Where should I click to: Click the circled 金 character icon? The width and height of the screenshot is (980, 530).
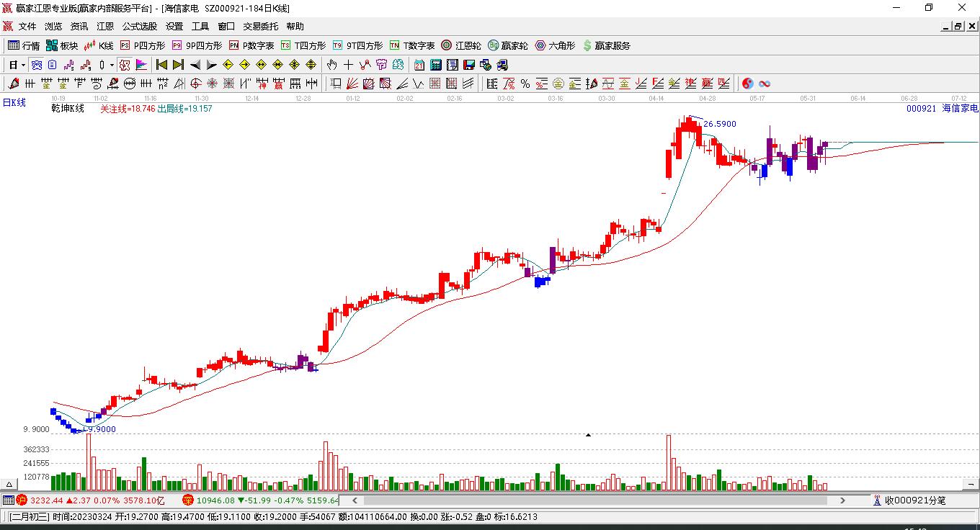558,84
